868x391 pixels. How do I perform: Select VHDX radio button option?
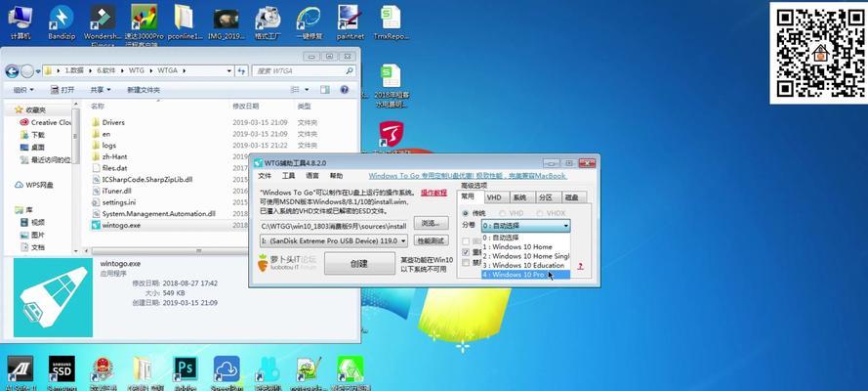539,213
